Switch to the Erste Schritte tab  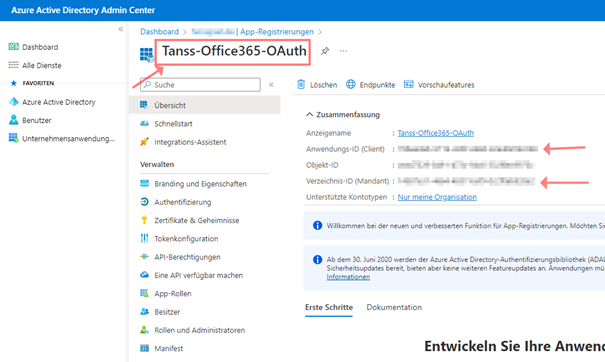pyautogui.click(x=329, y=307)
